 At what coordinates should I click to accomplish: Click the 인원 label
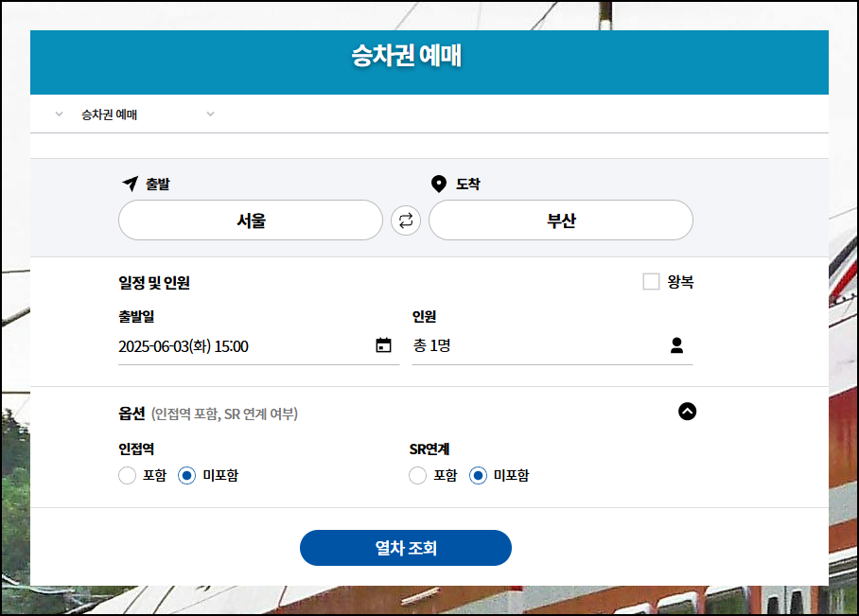click(x=424, y=316)
